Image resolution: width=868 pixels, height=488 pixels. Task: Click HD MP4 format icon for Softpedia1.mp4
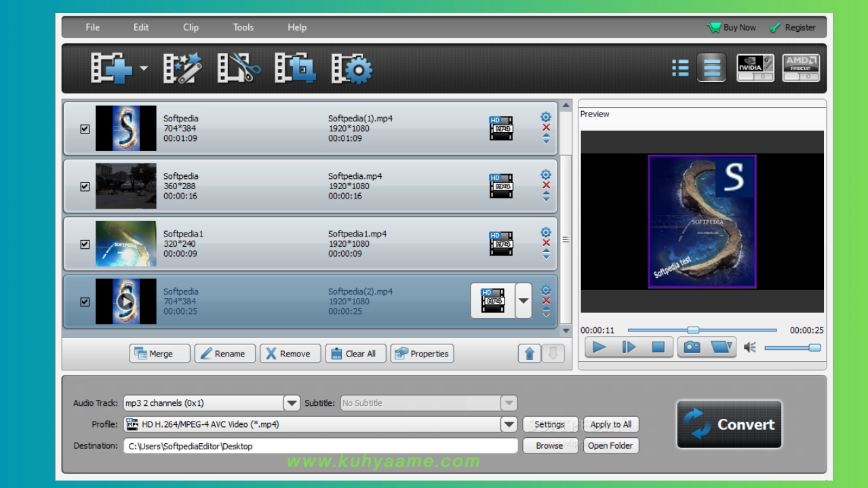(500, 243)
